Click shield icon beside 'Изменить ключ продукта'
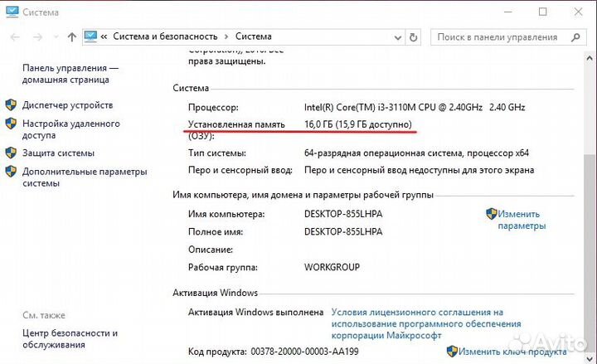The width and height of the screenshot is (597, 364). pyautogui.click(x=452, y=351)
